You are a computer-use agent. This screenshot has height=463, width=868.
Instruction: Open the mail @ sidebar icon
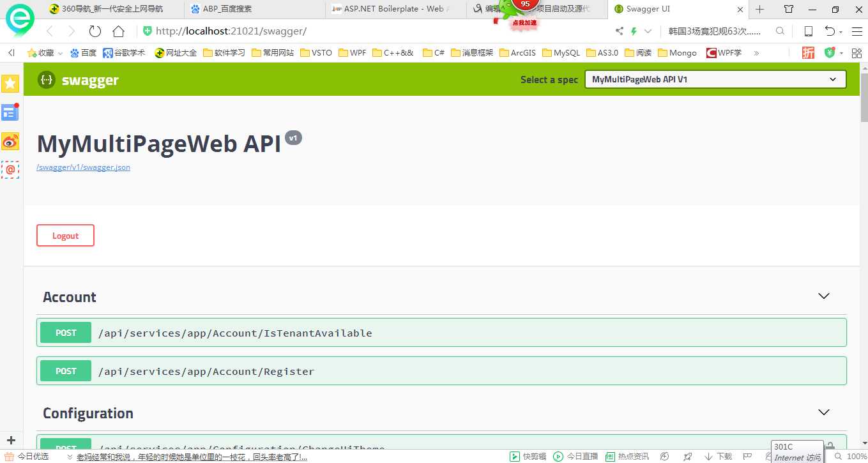tap(10, 170)
